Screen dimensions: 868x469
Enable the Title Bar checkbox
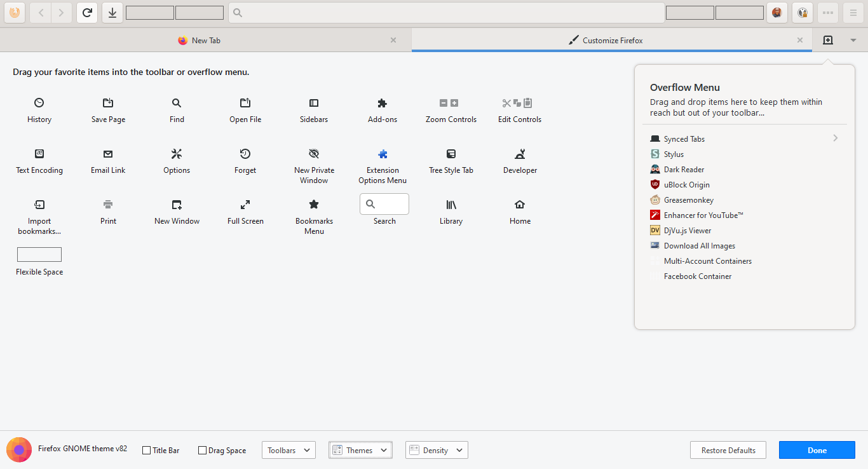[x=147, y=451]
